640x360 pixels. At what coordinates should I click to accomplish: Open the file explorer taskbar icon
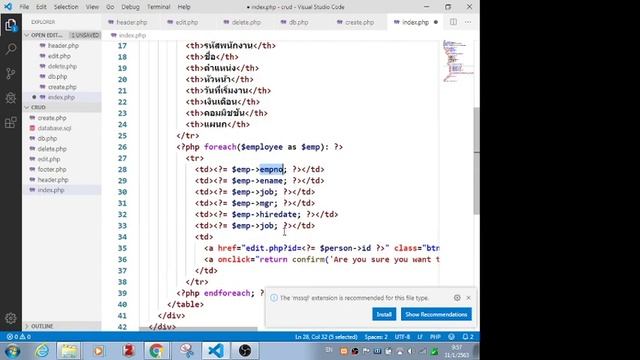click(69, 351)
